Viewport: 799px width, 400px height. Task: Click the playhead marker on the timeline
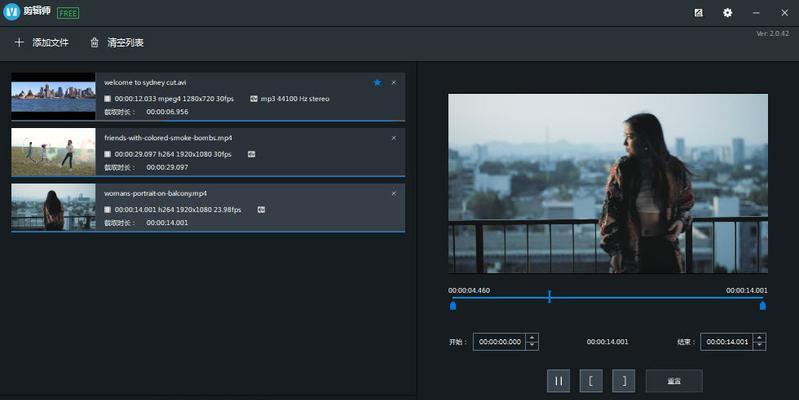tap(549, 297)
